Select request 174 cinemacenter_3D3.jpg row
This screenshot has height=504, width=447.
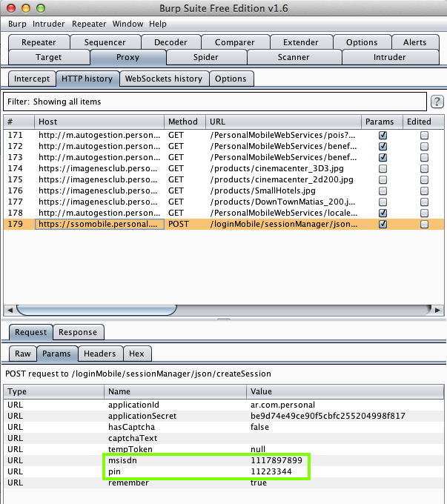coord(224,168)
